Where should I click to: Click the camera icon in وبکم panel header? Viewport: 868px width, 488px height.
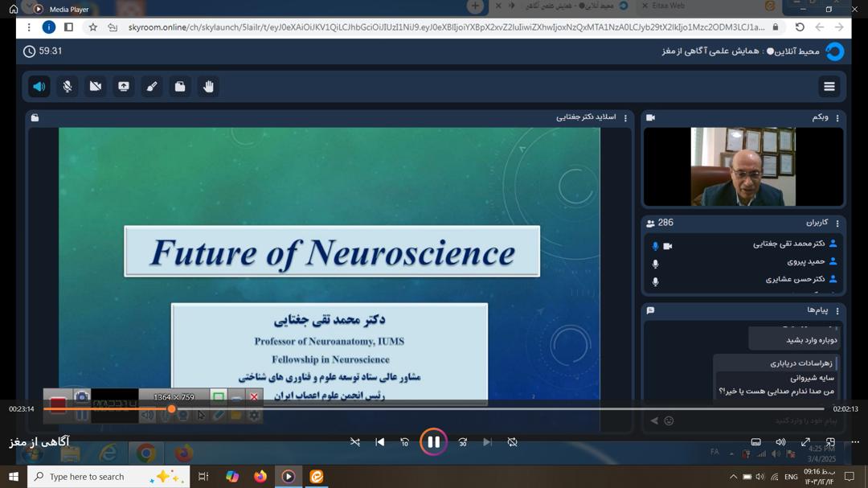[650, 117]
